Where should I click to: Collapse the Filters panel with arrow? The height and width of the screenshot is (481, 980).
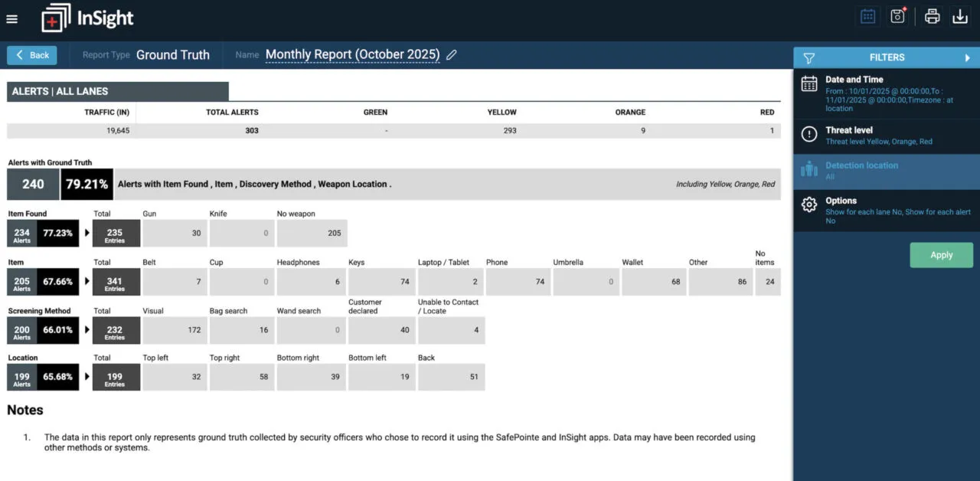968,57
